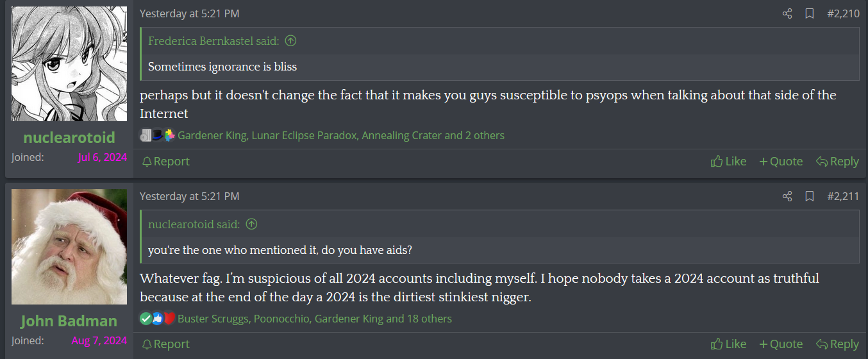This screenshot has width=868, height=359.
Task: Quote John Badman's post
Action: point(781,344)
